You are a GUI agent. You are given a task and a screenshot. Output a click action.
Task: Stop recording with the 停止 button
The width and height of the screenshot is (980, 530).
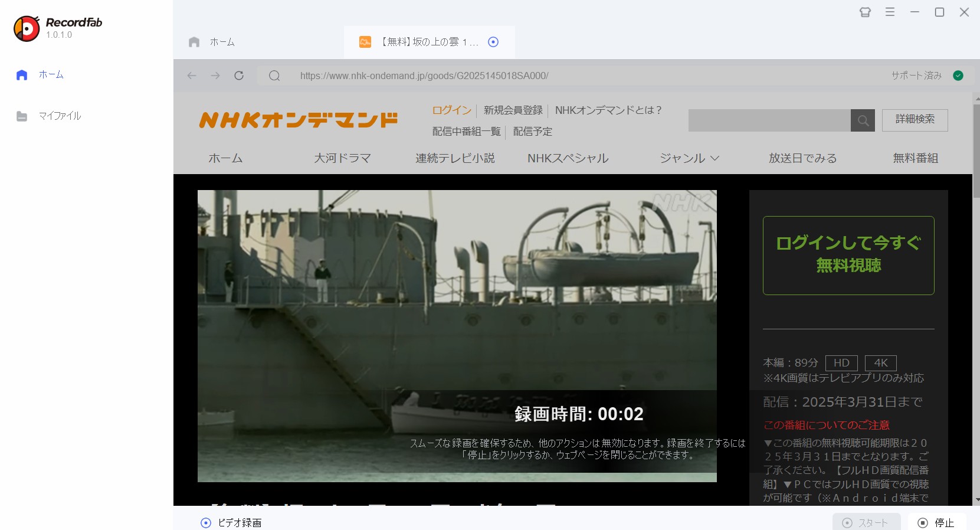937,522
